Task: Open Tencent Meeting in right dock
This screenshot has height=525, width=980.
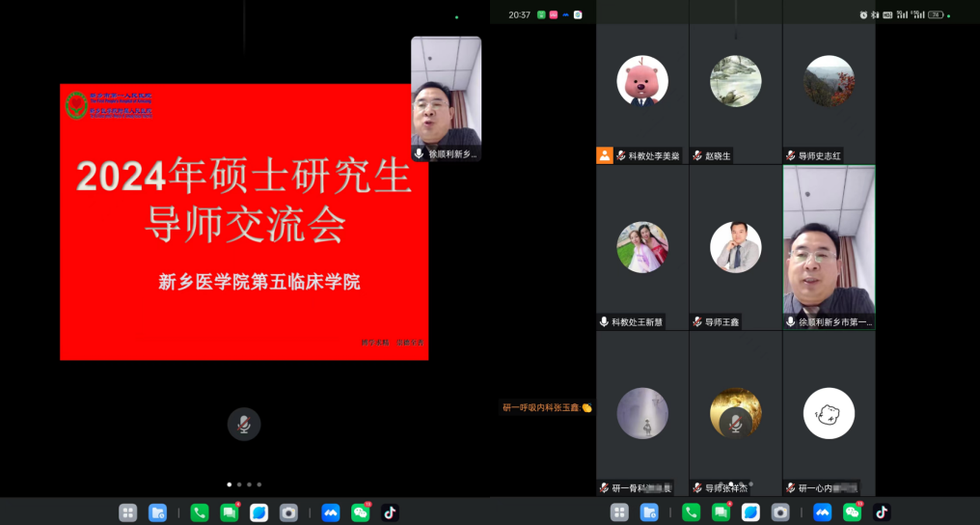Action: pyautogui.click(x=823, y=513)
